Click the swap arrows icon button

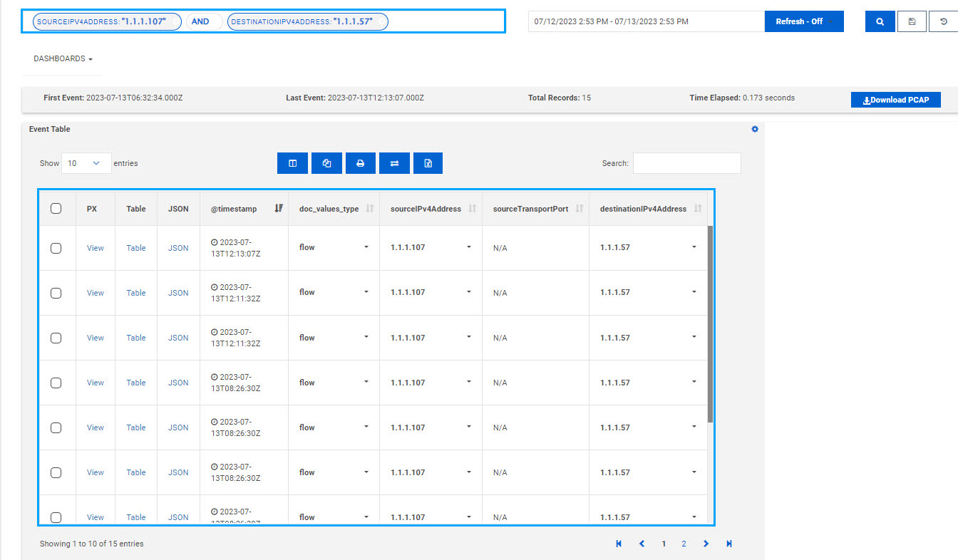[394, 163]
